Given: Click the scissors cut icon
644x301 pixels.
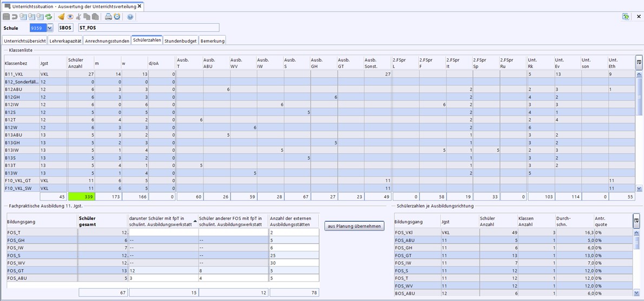Looking at the screenshot, I should click(x=78, y=17).
